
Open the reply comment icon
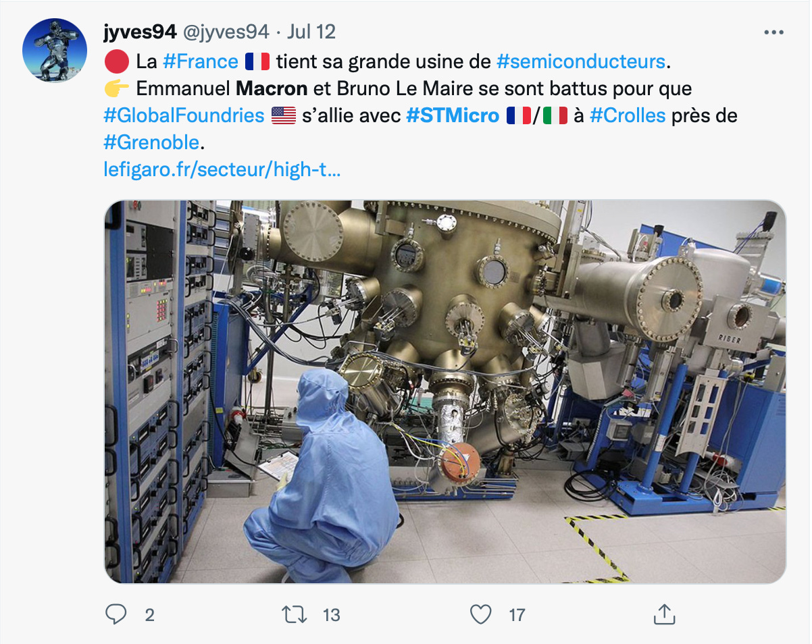tap(117, 614)
